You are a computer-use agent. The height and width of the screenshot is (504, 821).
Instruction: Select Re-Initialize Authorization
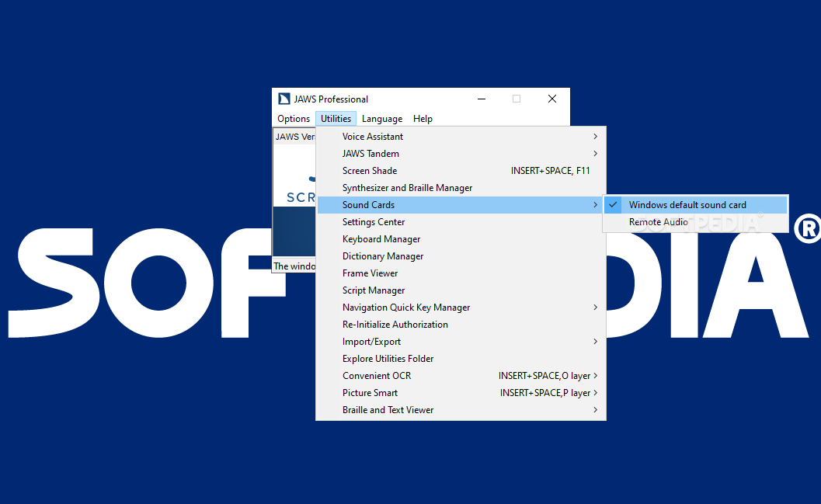tap(461, 325)
